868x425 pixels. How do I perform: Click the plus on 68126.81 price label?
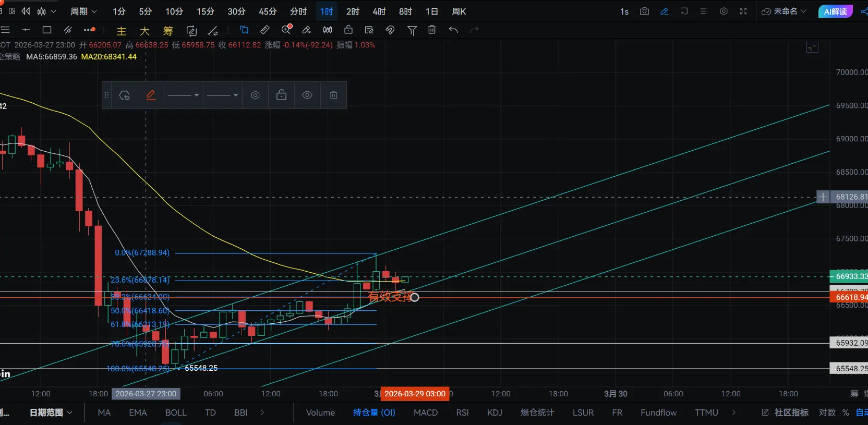click(x=823, y=197)
